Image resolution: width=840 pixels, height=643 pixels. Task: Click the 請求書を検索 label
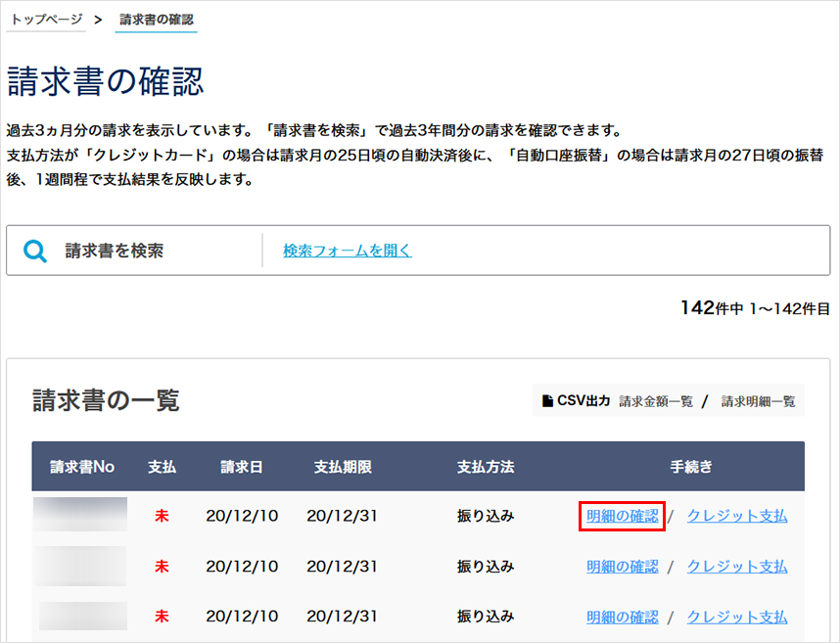tap(115, 251)
